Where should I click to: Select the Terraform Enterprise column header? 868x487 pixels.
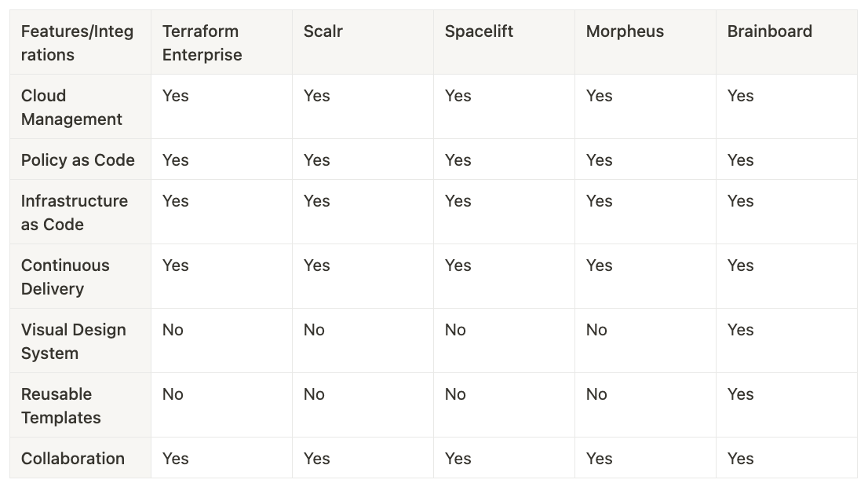(221, 42)
